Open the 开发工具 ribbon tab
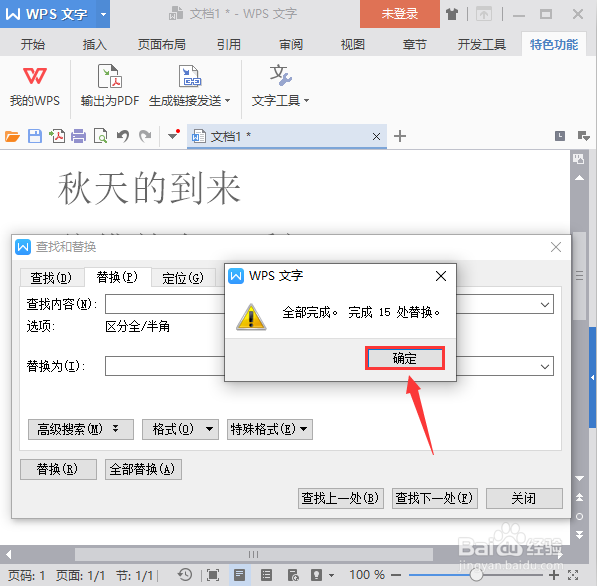597x586 pixels. (x=482, y=45)
